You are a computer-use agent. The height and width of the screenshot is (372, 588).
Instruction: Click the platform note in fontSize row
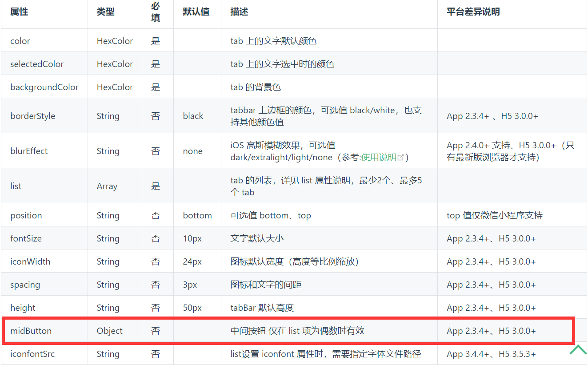click(x=491, y=238)
